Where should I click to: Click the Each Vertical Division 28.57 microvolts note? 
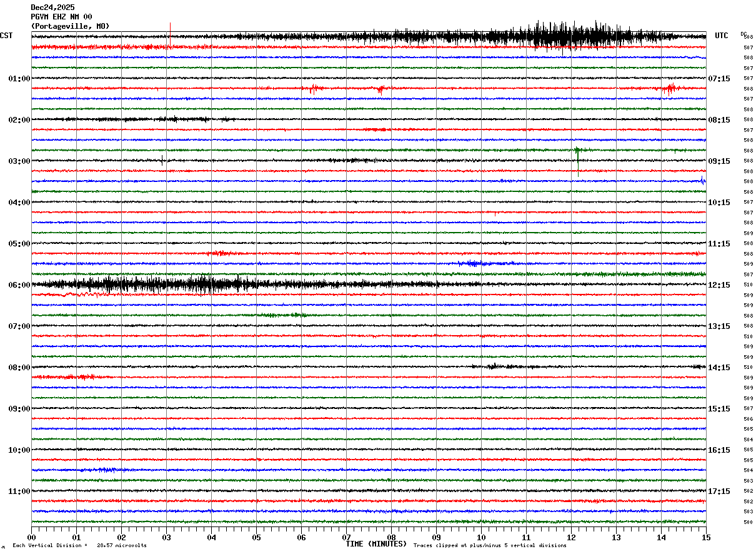80,546
